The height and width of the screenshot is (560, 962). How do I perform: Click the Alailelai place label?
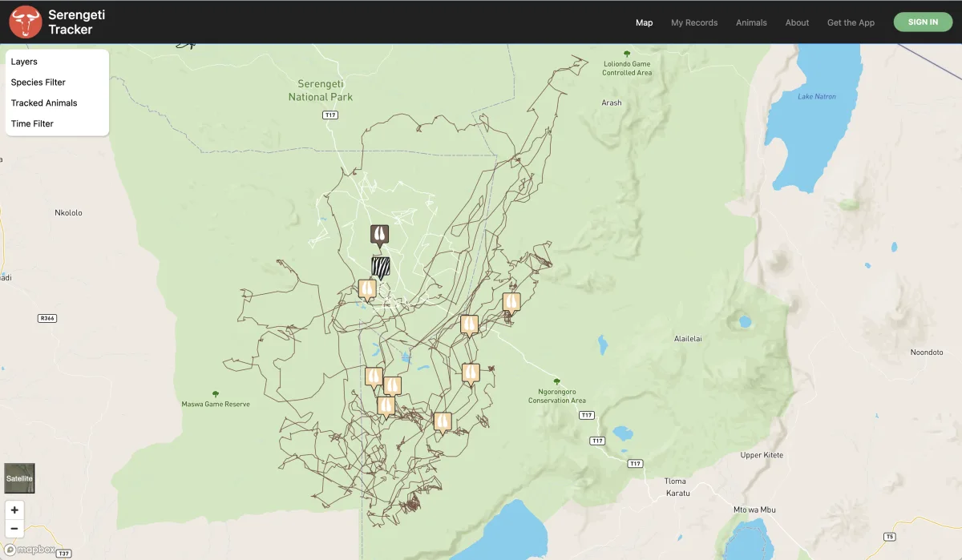coord(688,339)
